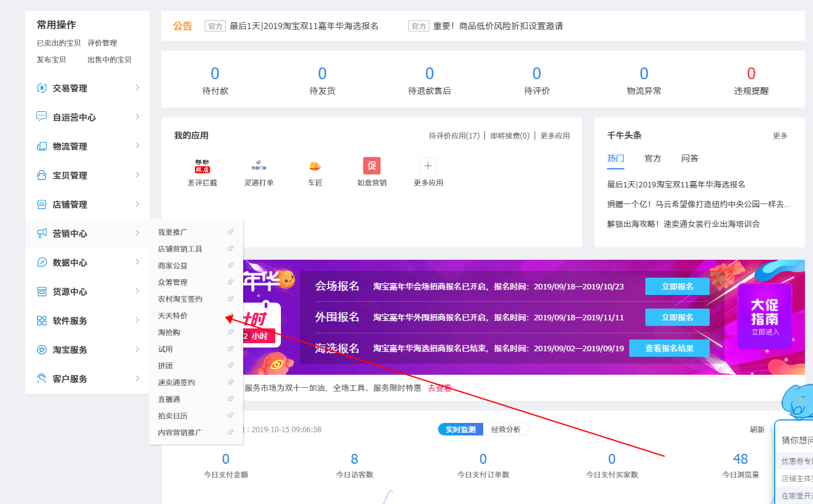The width and height of the screenshot is (813, 504).
Task: Pin 我要推广 to common operations
Action: pos(231,232)
